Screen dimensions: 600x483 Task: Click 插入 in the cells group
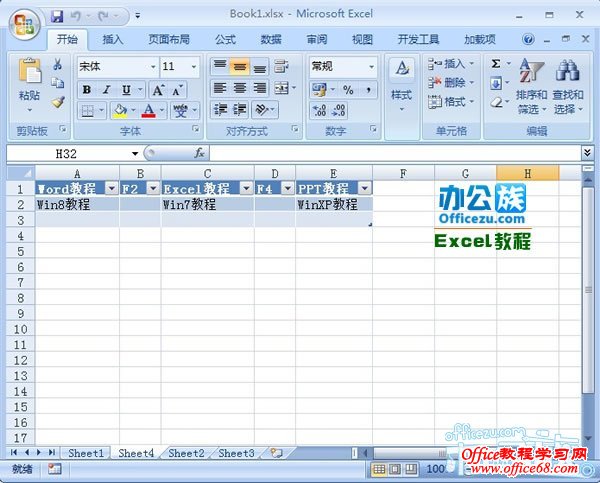pos(450,64)
